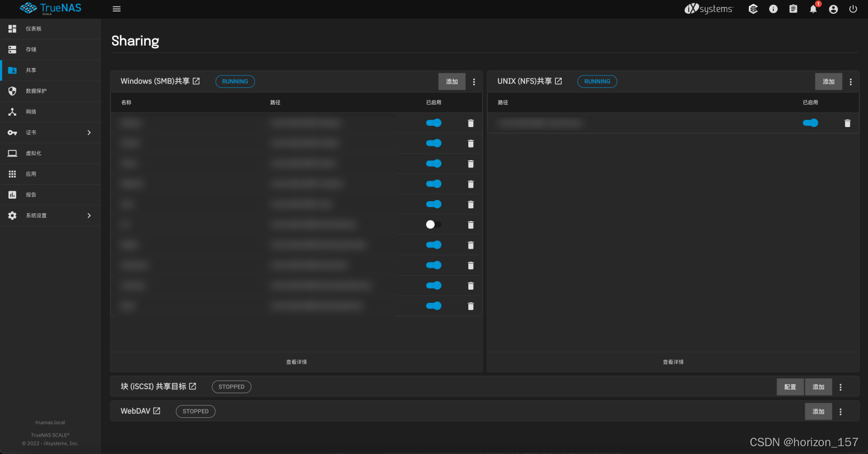Sort SMB shares by the 路径 column header
The height and width of the screenshot is (454, 868).
[275, 102]
